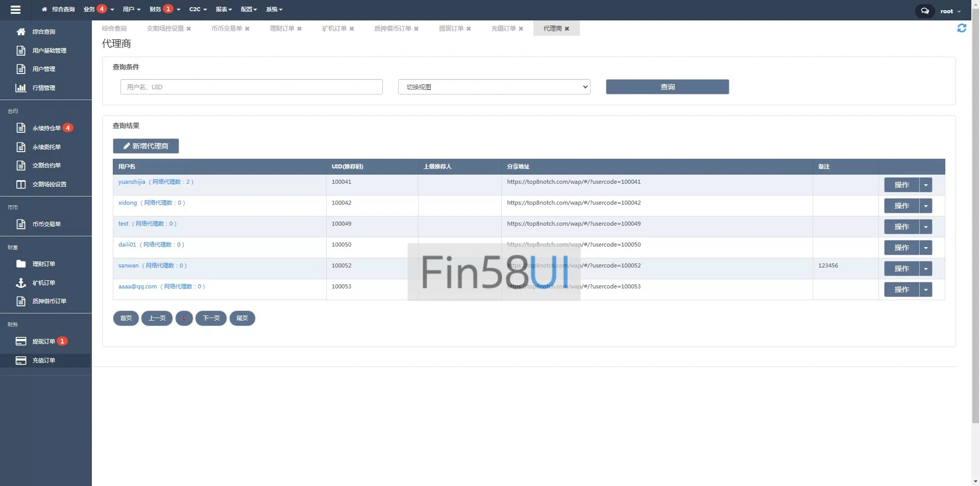Open the 切换视图 dropdown
Image resolution: width=980 pixels, height=486 pixels.
coord(494,87)
